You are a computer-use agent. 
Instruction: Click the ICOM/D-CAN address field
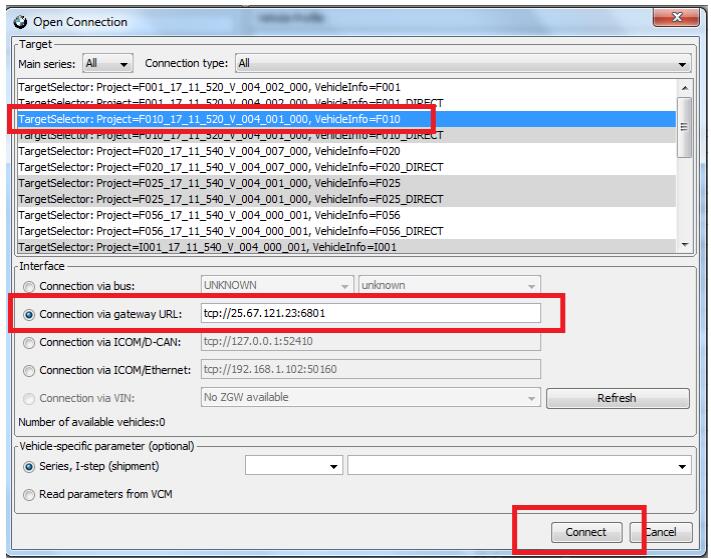coord(371,341)
